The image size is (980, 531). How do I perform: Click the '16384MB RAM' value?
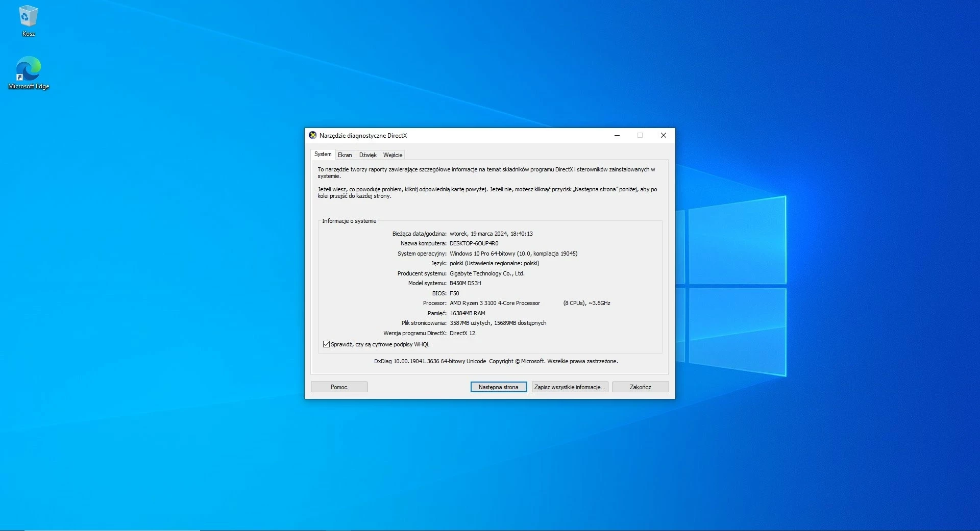point(467,313)
